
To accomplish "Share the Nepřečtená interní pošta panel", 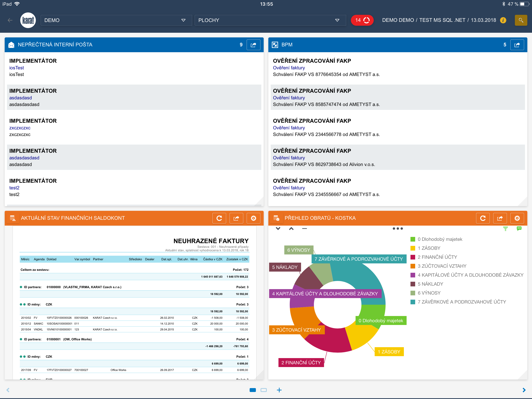I will [253, 45].
